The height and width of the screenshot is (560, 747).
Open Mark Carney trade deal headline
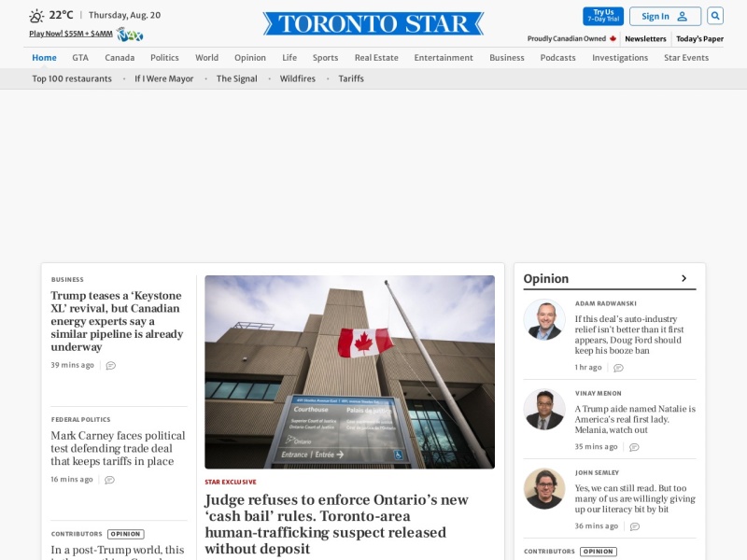(119, 449)
